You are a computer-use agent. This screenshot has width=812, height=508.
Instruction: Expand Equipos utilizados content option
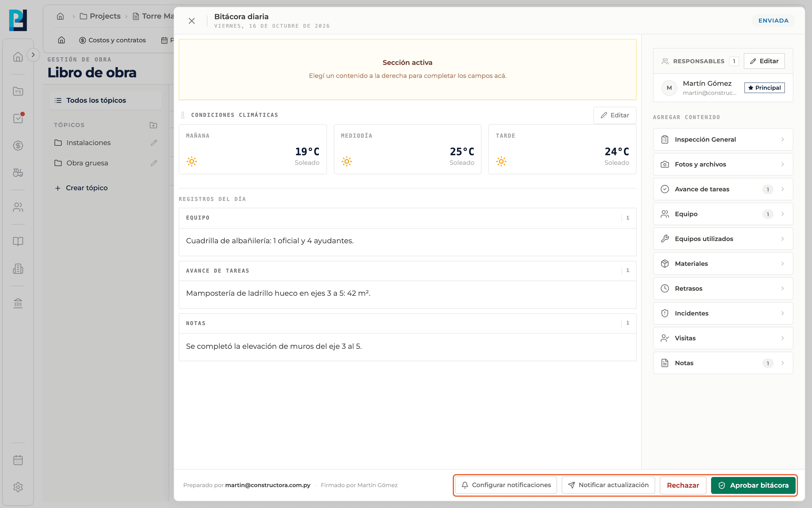pos(723,239)
